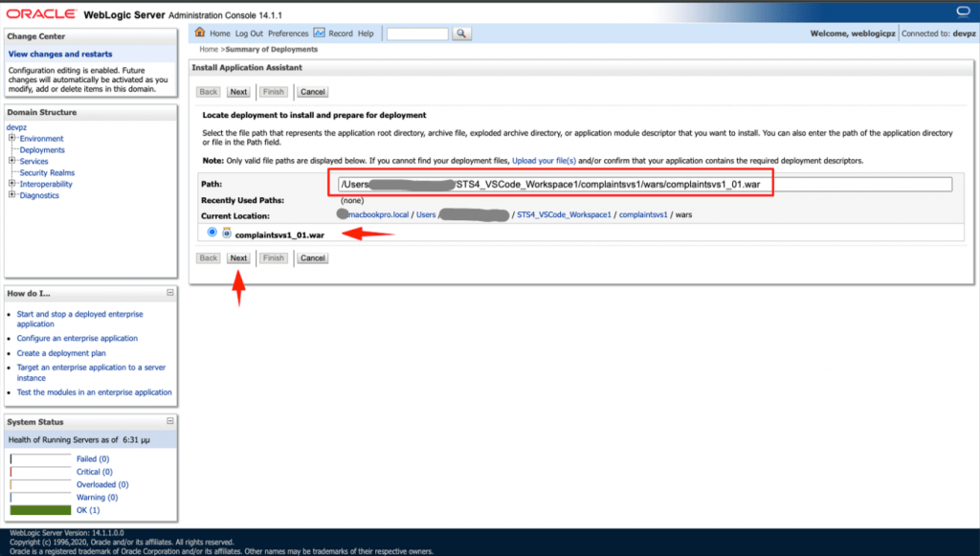
Task: Click "wars" in Current Location path
Action: 683,215
